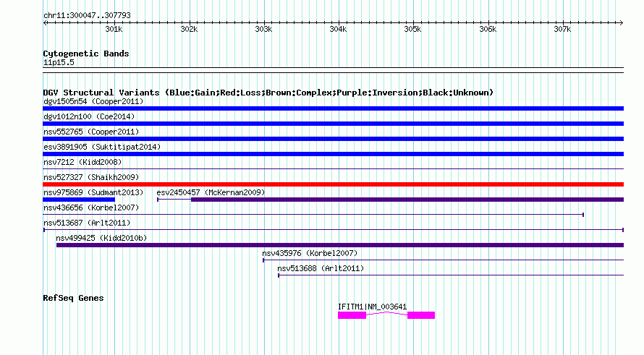Click the blue bar of esv3891905
Viewport: 644px width, 355px height.
point(333,154)
